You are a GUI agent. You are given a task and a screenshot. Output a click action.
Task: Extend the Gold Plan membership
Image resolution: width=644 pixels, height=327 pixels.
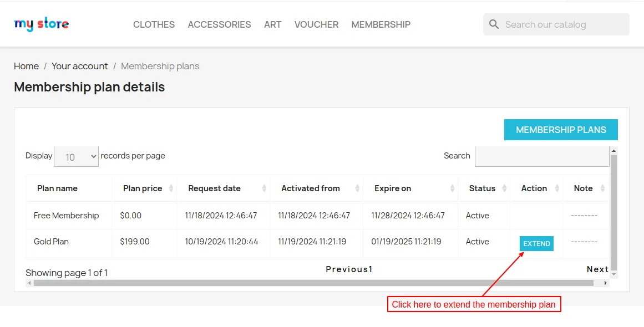(x=536, y=244)
